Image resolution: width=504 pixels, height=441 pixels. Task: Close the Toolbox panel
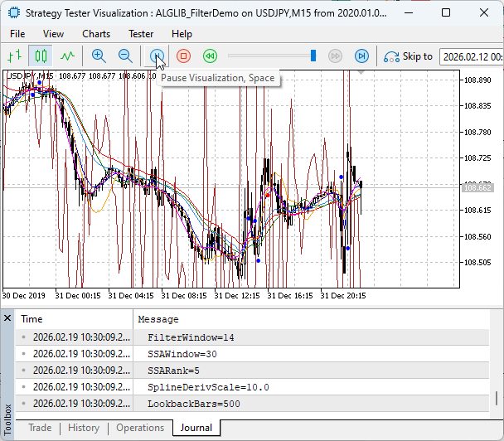point(8,317)
